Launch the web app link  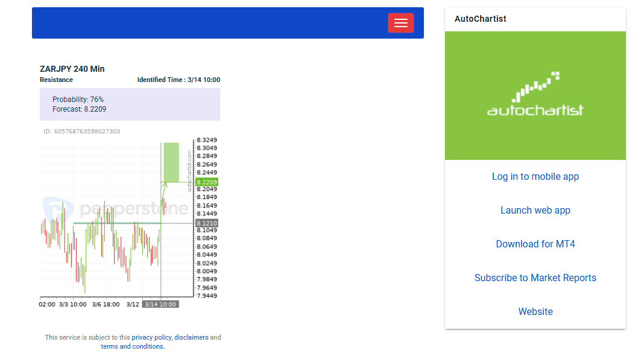[535, 211]
